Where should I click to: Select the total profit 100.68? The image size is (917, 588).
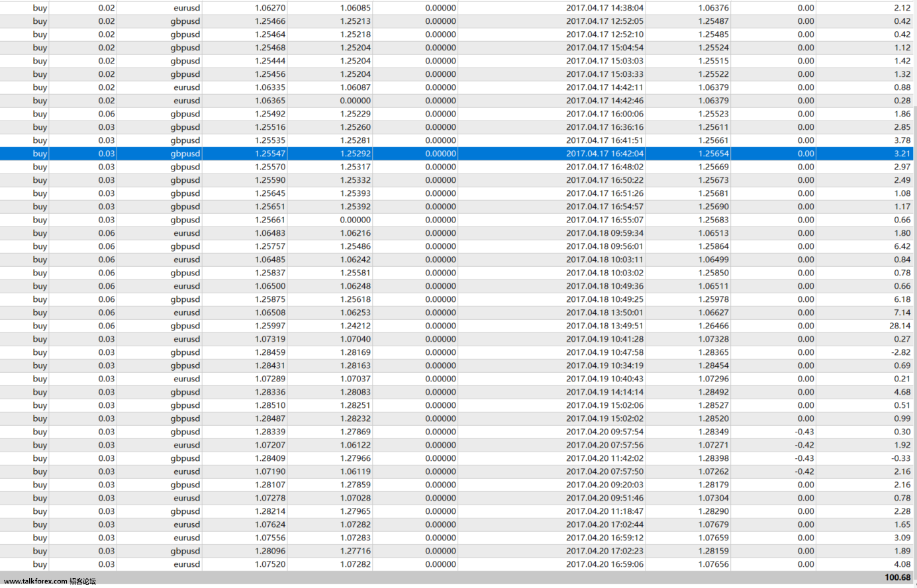point(897,577)
